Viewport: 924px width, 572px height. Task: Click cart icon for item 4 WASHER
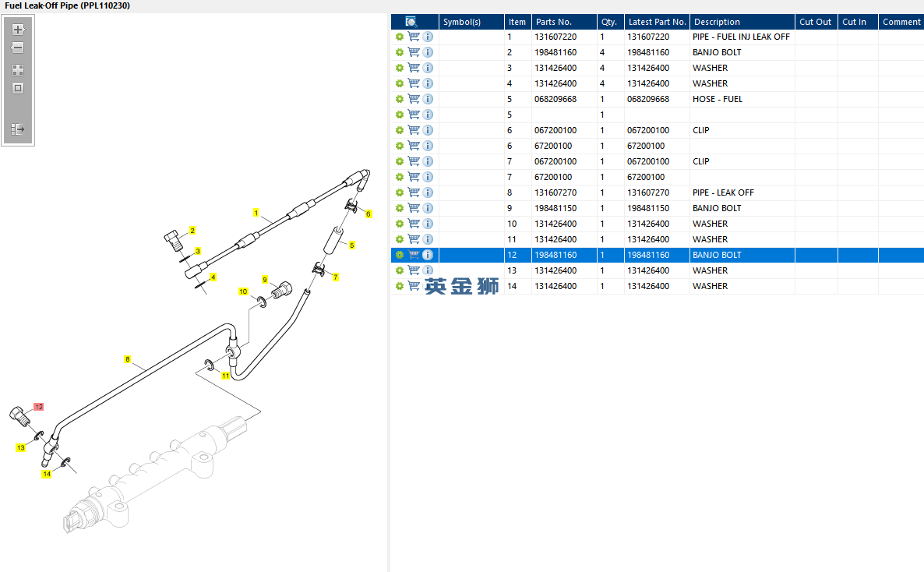414,83
